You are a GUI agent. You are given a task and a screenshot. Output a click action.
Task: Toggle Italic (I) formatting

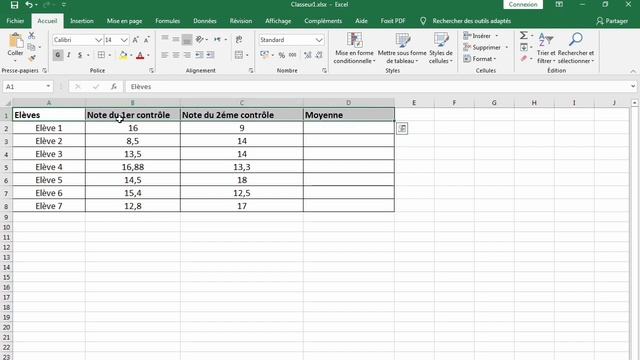pyautogui.click(x=69, y=55)
